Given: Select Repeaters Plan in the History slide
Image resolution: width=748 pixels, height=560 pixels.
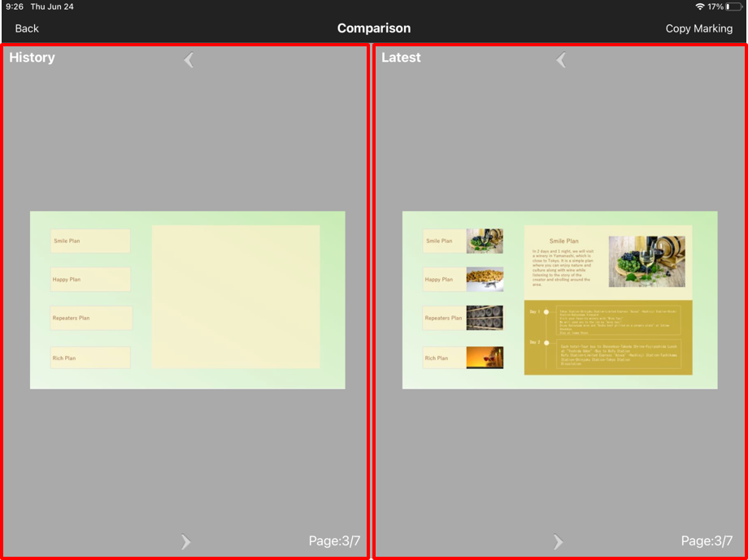Looking at the screenshot, I should [x=90, y=318].
